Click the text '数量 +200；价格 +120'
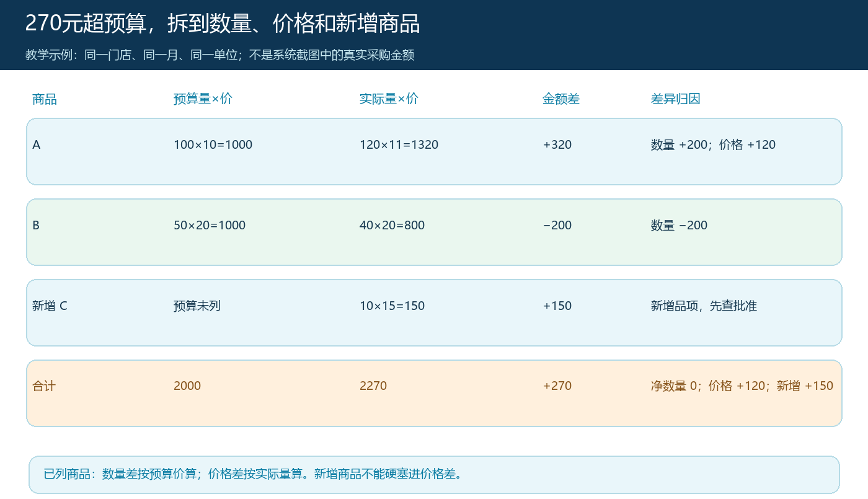The height and width of the screenshot is (499, 868). [x=713, y=145]
